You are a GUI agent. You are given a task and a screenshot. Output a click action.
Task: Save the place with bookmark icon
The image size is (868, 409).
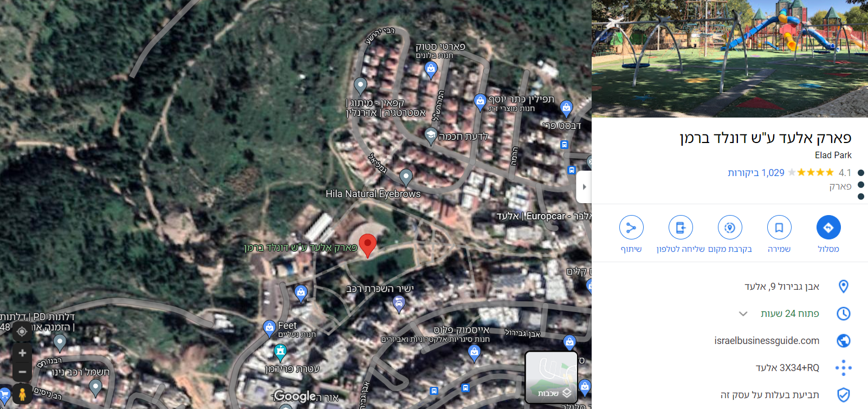[779, 228]
